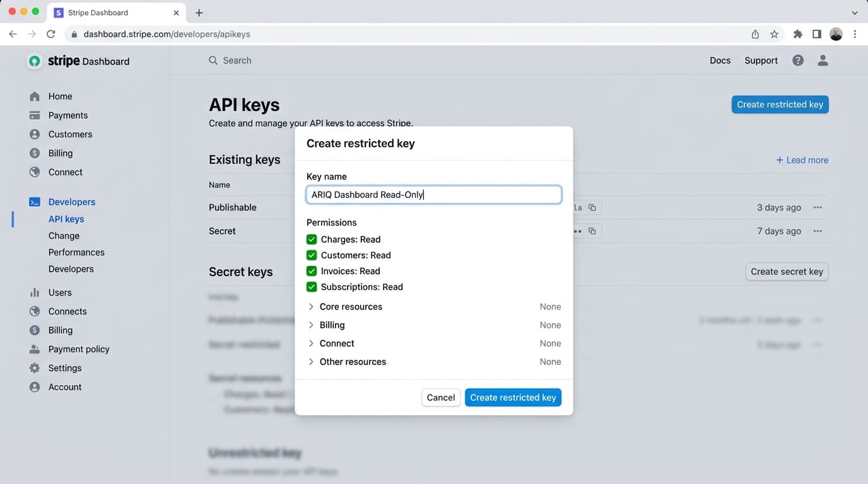Open the Secret row more options menu
This screenshot has width=868, height=484.
[818, 231]
